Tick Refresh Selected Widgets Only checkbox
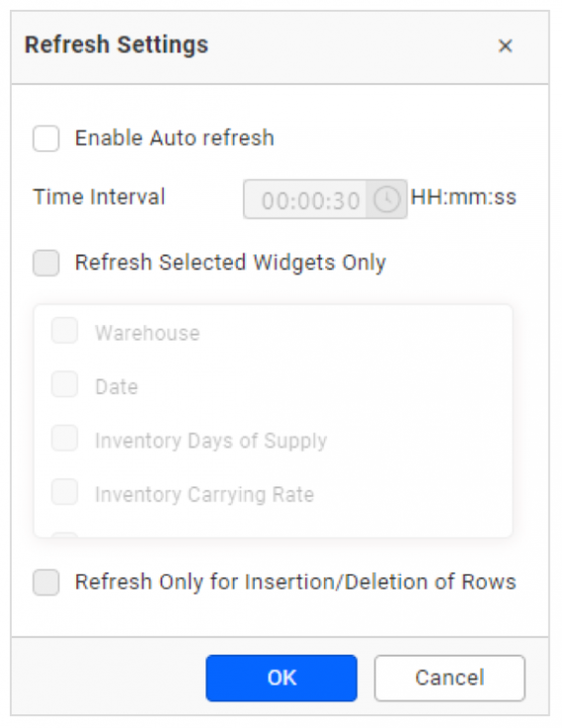The width and height of the screenshot is (562, 728). 46,262
